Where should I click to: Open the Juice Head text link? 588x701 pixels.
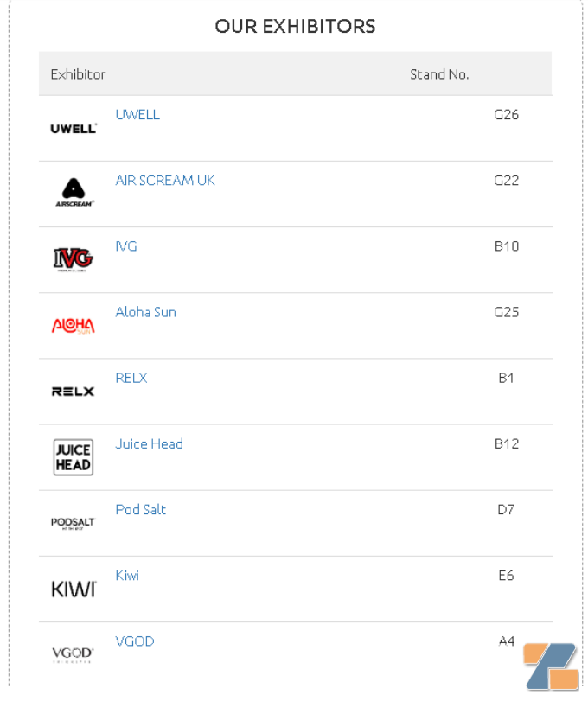coord(150,443)
